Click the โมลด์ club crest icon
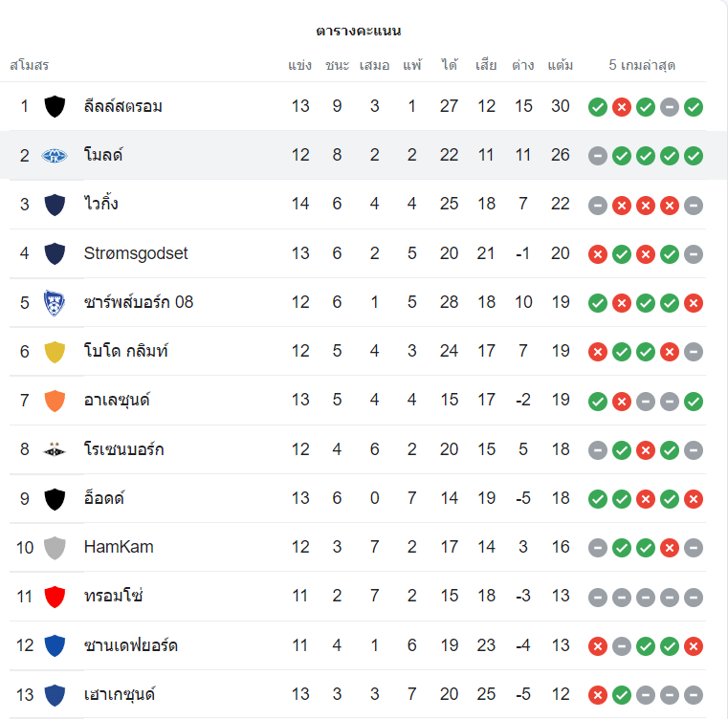 (55, 155)
